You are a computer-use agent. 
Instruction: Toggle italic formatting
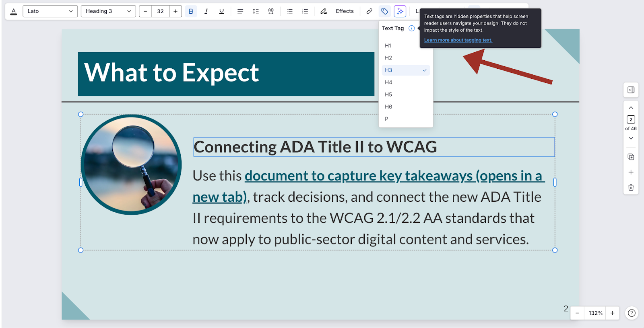click(206, 11)
